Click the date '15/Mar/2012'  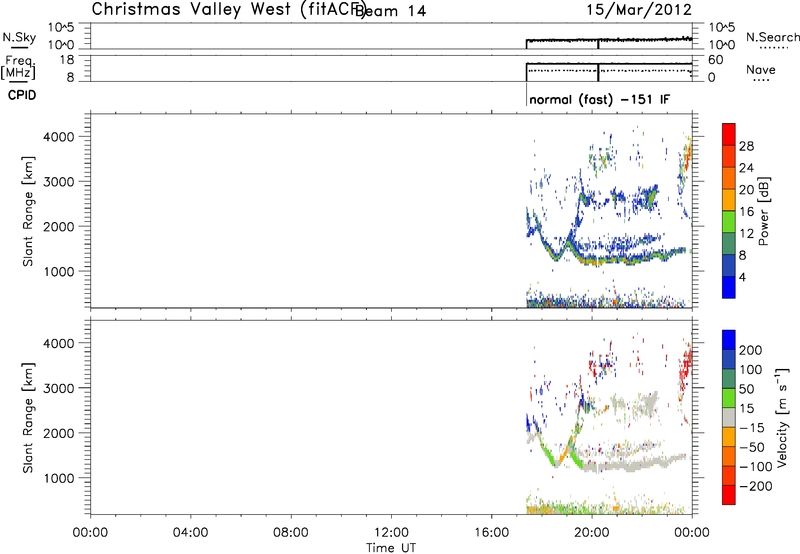[639, 10]
